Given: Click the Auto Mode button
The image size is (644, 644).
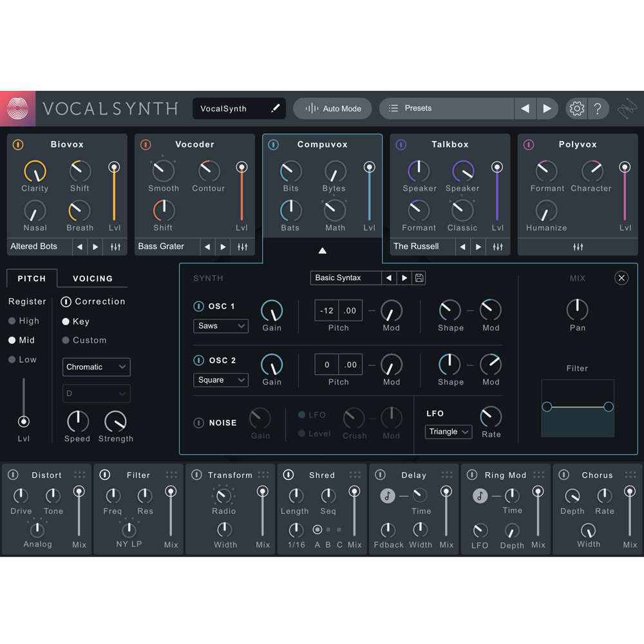Looking at the screenshot, I should click(x=333, y=108).
